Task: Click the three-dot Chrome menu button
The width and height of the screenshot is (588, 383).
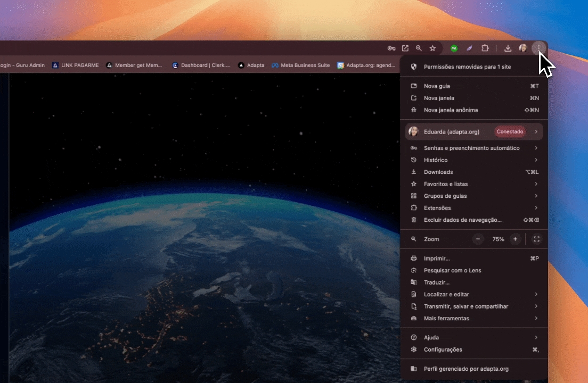Action: click(539, 48)
